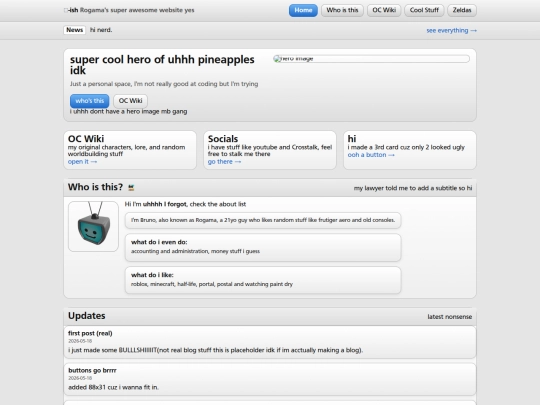
Task: Click the 'see everything →' link
Action: (451, 31)
